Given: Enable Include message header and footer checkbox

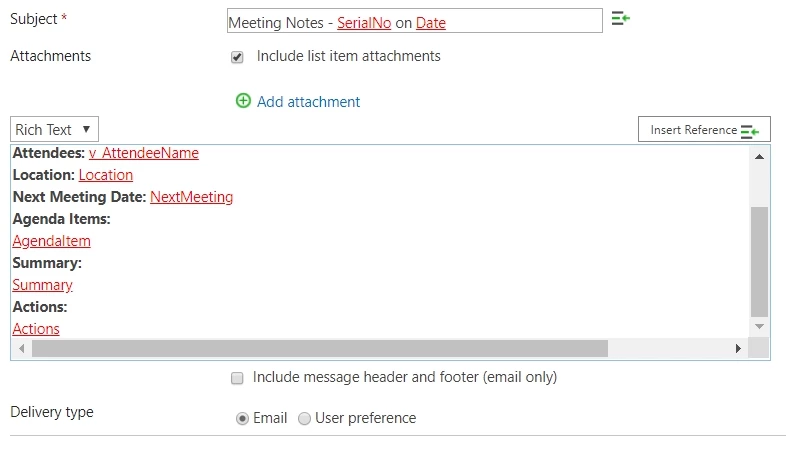Looking at the screenshot, I should (x=237, y=378).
